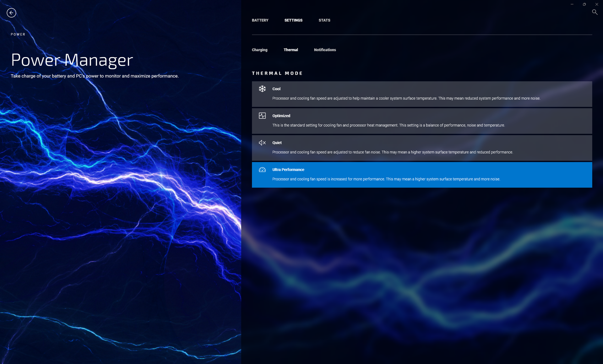Click the Ultra Performance description text
Image resolution: width=603 pixels, height=364 pixels.
386,179
